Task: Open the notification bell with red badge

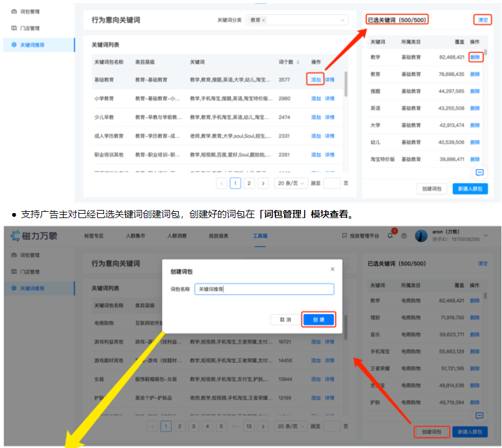Action: (x=391, y=234)
